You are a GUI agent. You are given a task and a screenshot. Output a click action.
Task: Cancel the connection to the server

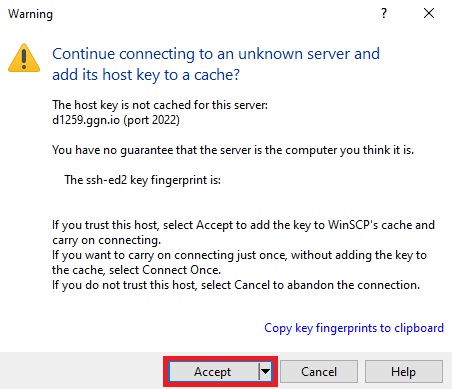[x=319, y=371]
